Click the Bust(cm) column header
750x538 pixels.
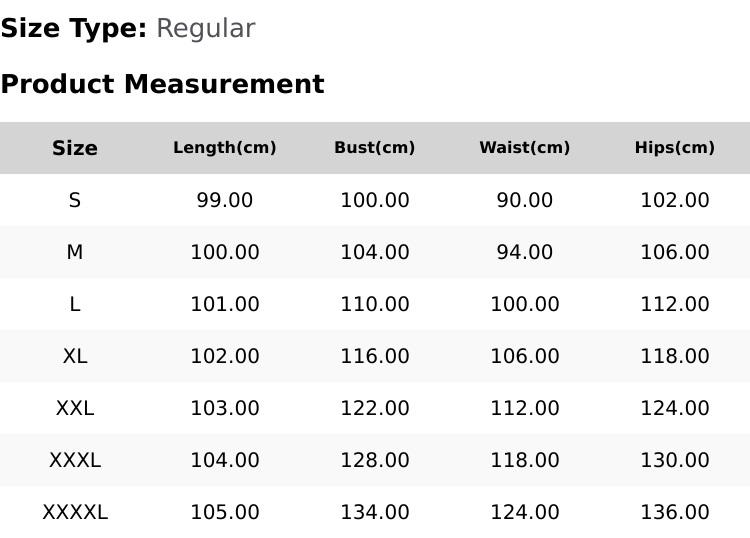click(375, 148)
